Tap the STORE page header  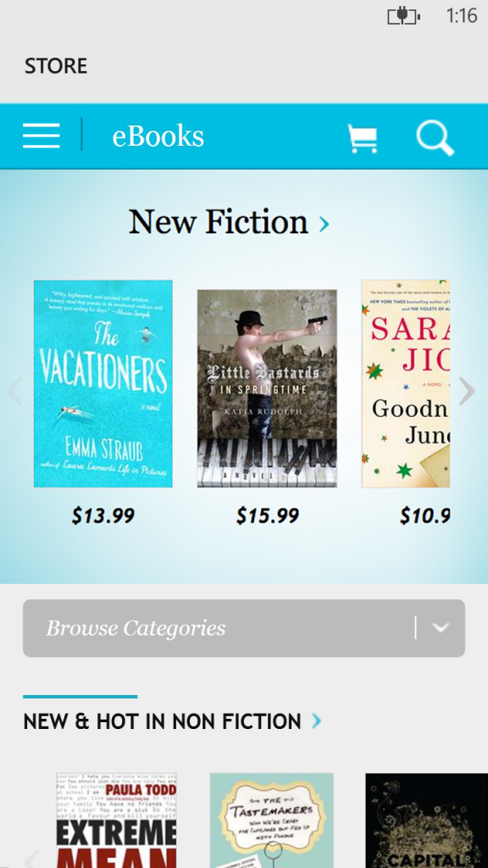(56, 66)
